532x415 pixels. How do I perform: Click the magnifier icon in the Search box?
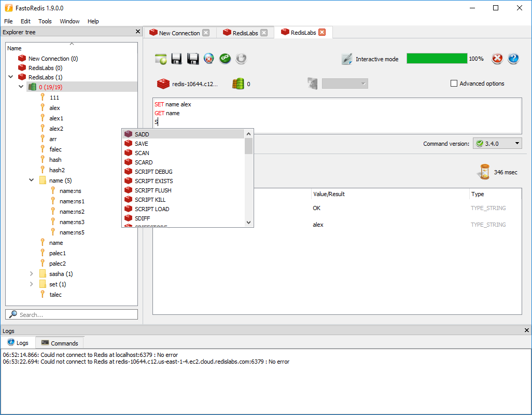click(x=13, y=314)
